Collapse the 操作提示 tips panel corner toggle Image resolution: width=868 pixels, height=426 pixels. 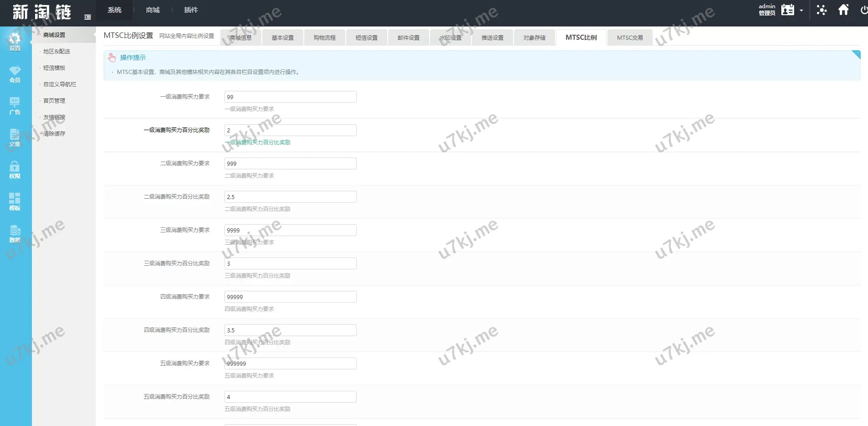(x=856, y=54)
